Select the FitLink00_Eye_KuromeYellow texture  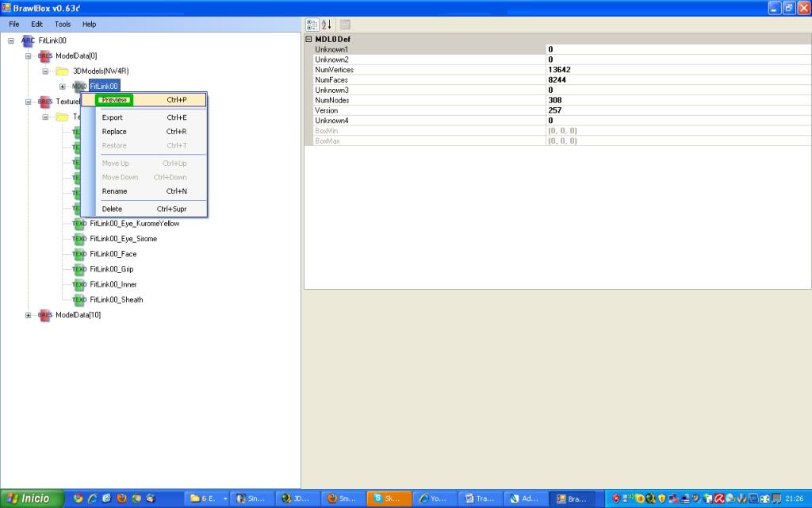(135, 224)
